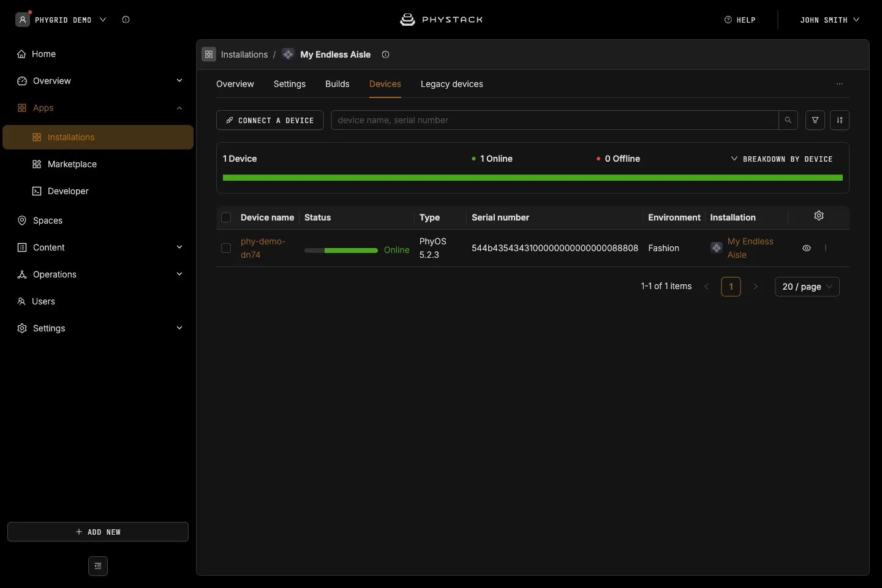The image size is (882, 588).
Task: Click the eye icon for phy-demo-dn74
Action: pos(807,248)
